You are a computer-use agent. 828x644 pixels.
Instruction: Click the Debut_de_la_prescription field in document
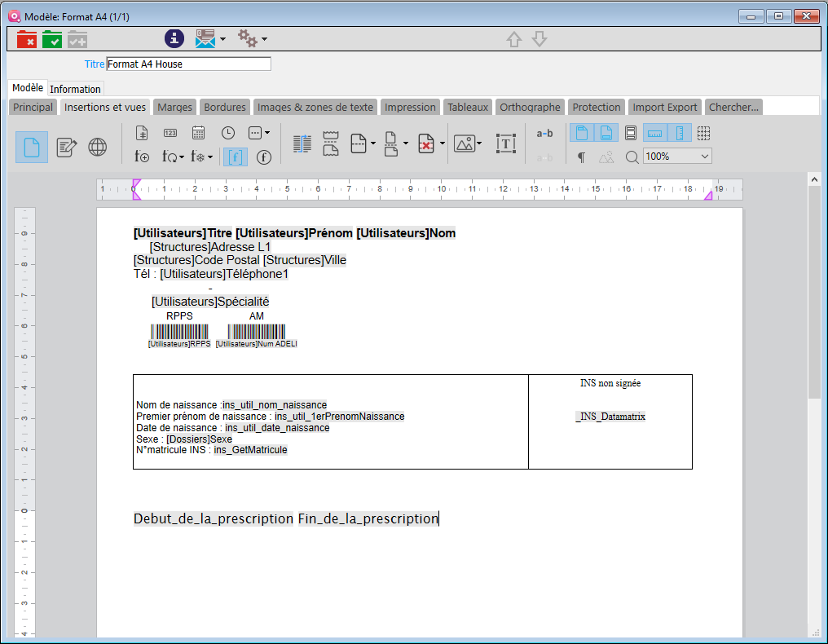pyautogui.click(x=213, y=518)
